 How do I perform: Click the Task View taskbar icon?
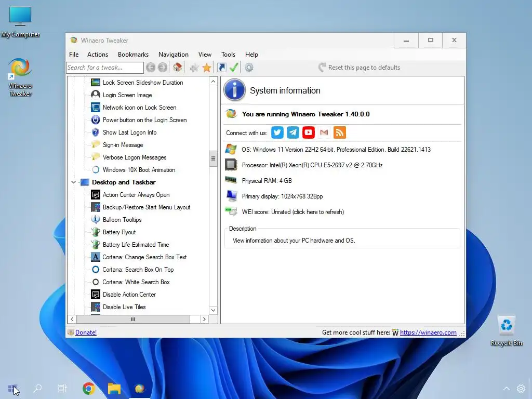[x=62, y=389]
